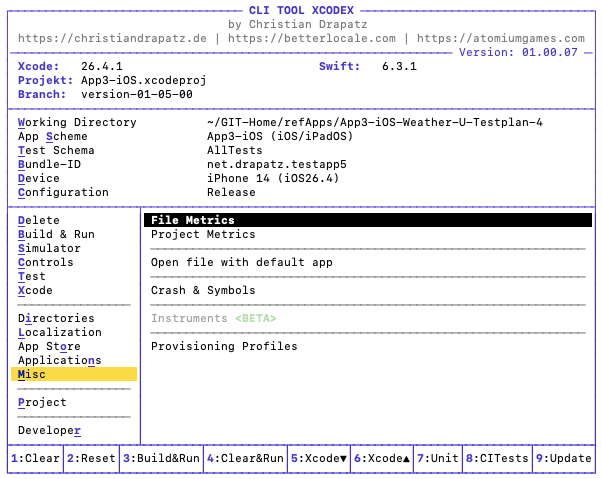Screen dimensions: 602x479
Task: Click the 9:Update button
Action: 564,458
